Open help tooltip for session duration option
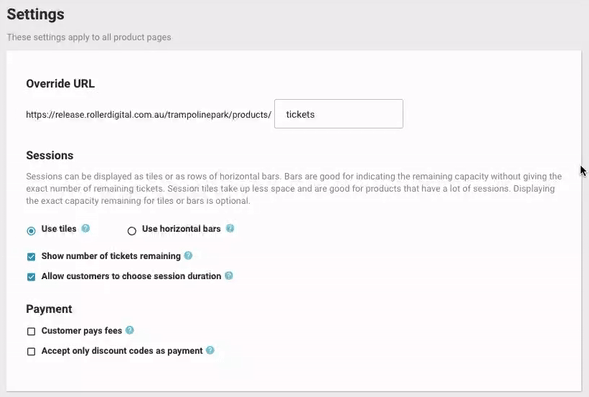 click(229, 276)
